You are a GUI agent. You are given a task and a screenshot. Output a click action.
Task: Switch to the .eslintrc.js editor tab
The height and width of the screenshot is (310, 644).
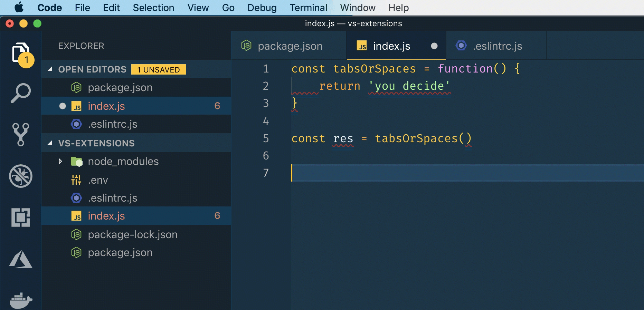coord(497,46)
